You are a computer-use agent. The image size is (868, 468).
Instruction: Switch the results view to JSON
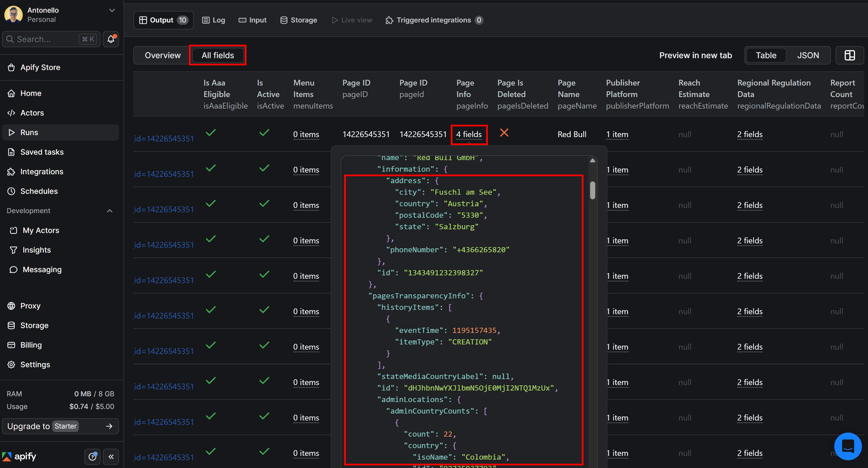click(x=808, y=55)
